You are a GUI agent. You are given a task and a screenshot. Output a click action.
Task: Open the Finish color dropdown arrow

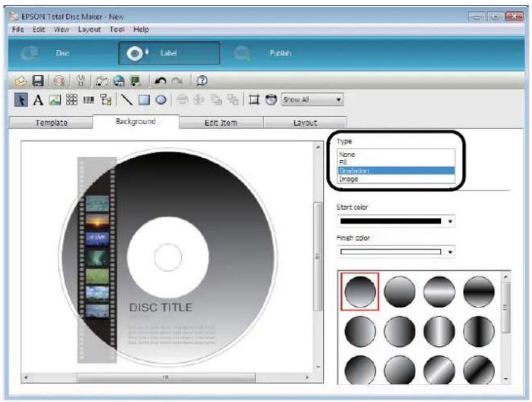[x=450, y=252]
